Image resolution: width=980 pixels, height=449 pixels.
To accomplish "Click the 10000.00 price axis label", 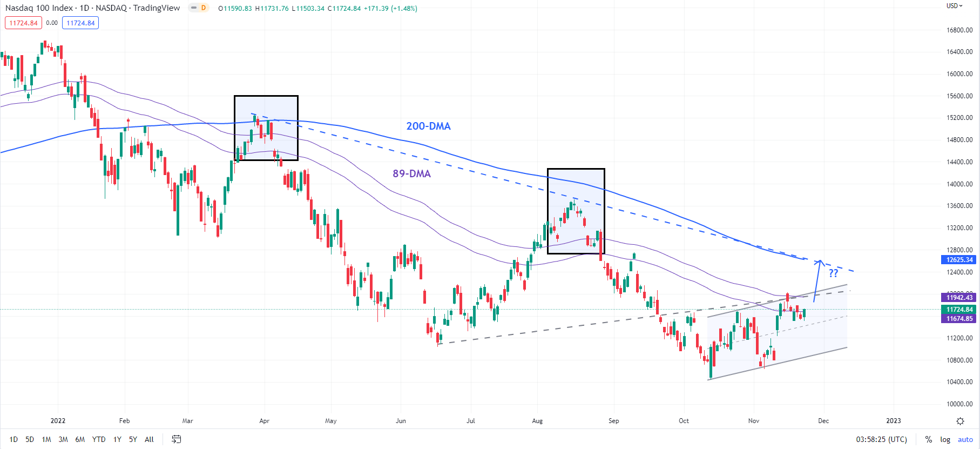I will pyautogui.click(x=959, y=404).
